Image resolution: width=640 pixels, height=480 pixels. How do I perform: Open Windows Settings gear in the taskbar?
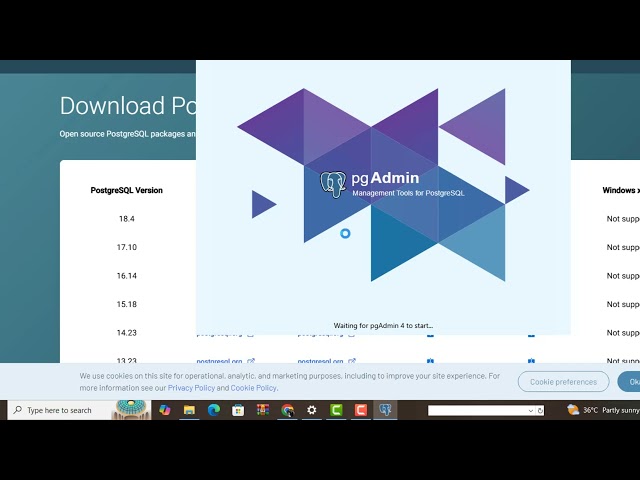(311, 410)
